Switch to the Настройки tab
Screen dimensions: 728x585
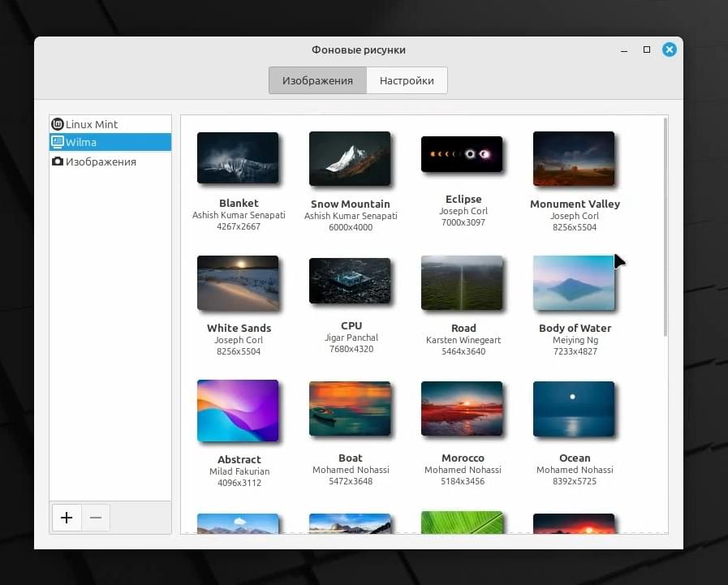407,80
